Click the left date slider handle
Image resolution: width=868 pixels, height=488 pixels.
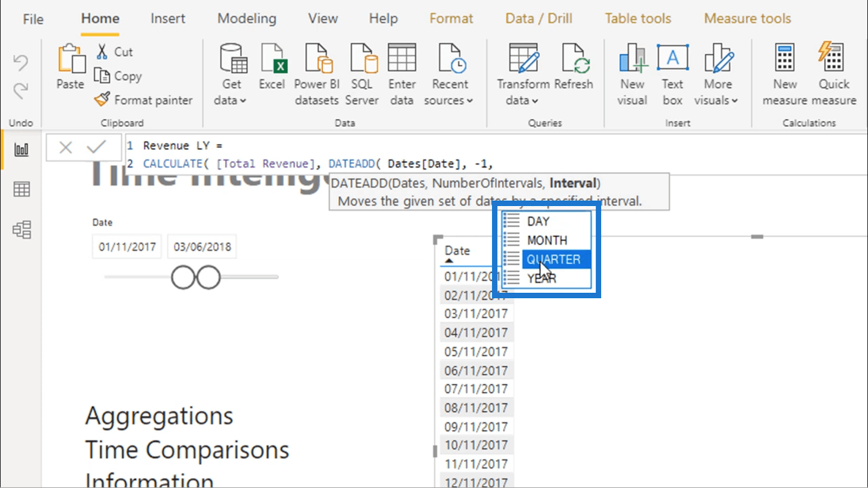[183, 277]
